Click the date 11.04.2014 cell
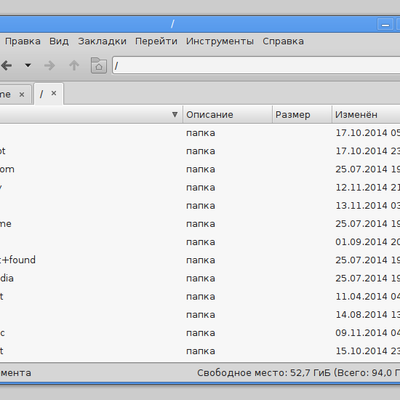The image size is (400, 400). pyautogui.click(x=367, y=296)
